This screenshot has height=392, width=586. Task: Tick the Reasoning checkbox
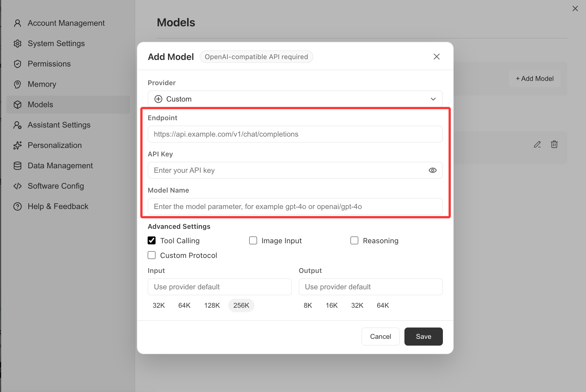354,240
